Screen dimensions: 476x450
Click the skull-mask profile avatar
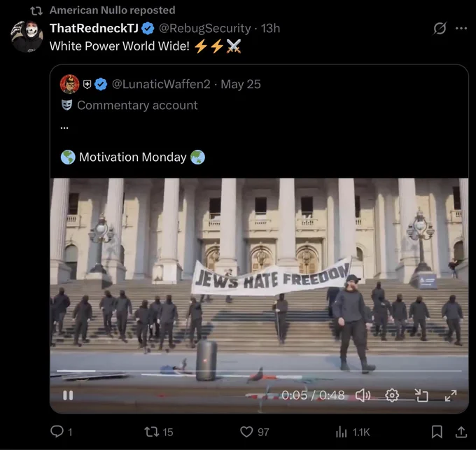tap(27, 36)
